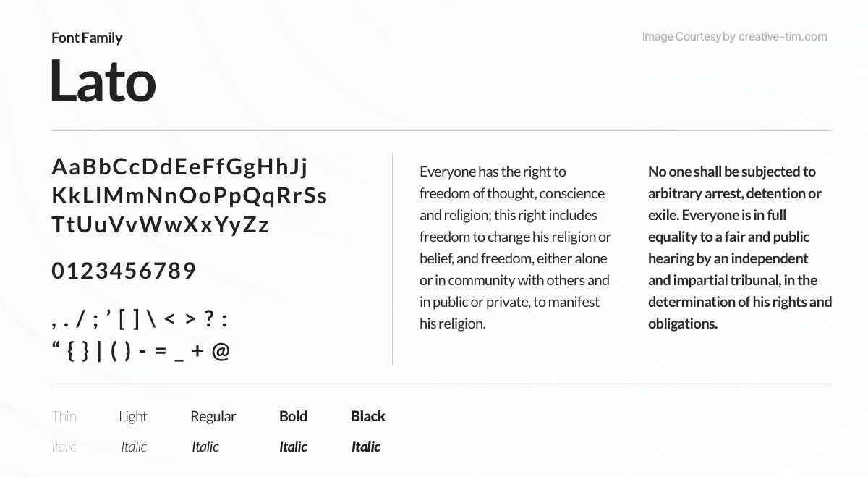Click the KkLlMmNnOo alphabet row

tap(190, 196)
